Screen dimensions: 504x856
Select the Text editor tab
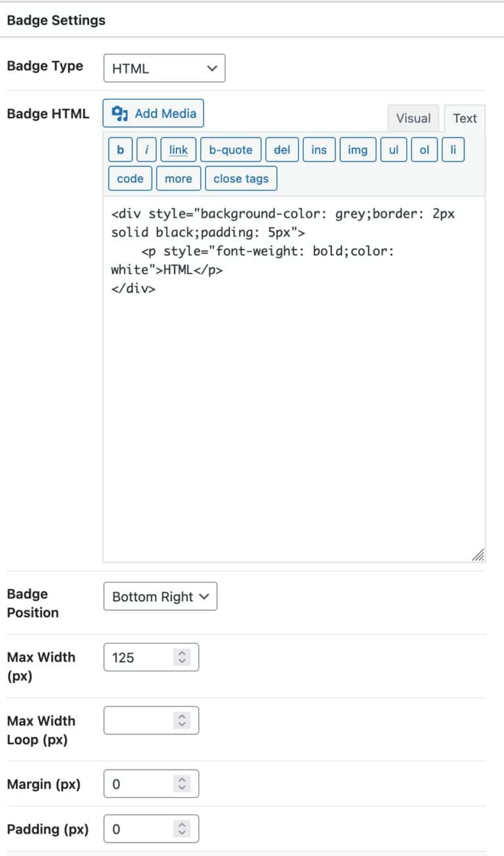464,118
